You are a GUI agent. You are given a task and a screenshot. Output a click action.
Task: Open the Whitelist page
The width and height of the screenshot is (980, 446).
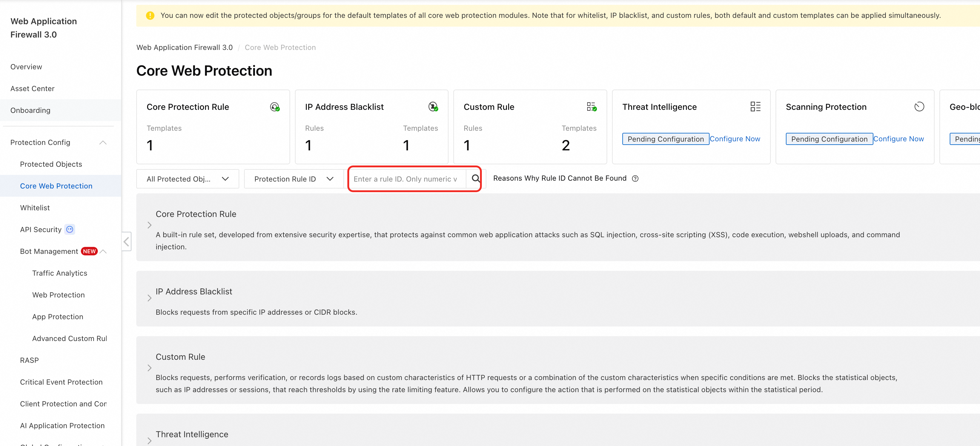35,208
